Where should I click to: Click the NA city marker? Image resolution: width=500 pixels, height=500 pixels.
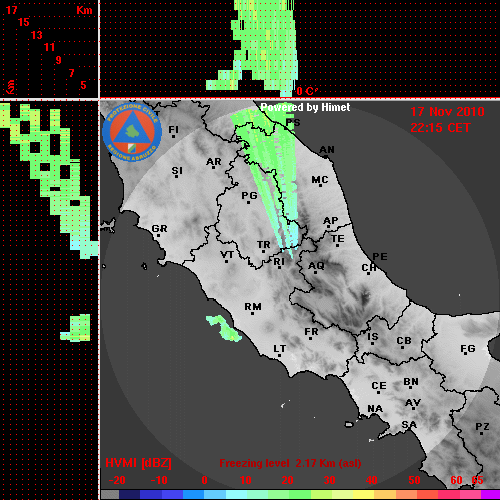[375, 409]
